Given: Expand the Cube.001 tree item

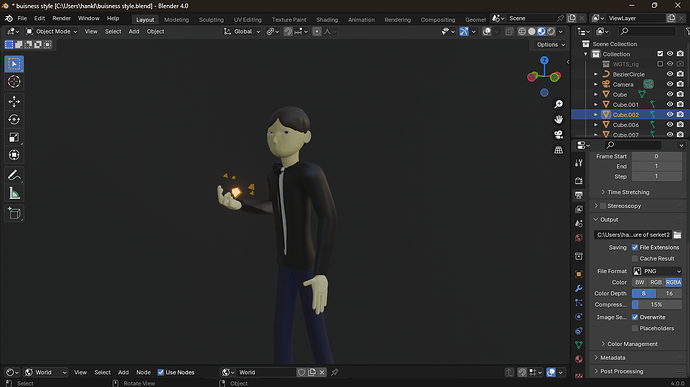Looking at the screenshot, I should click(596, 105).
